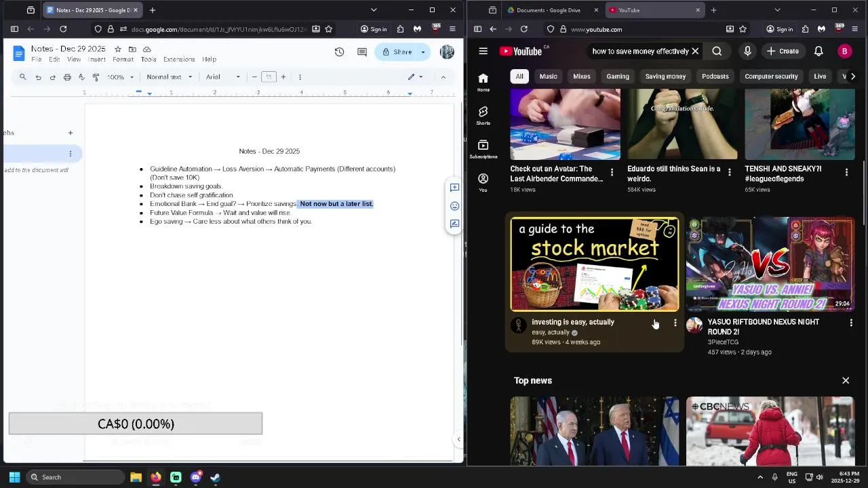This screenshot has height=488, width=868.
Task: Show more filter chips with right arrow
Action: (x=852, y=77)
